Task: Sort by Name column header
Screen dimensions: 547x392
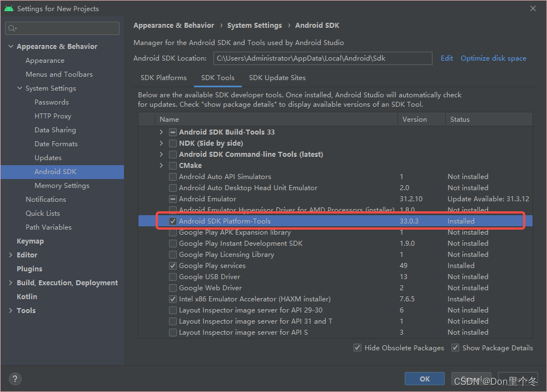Action: 276,120
